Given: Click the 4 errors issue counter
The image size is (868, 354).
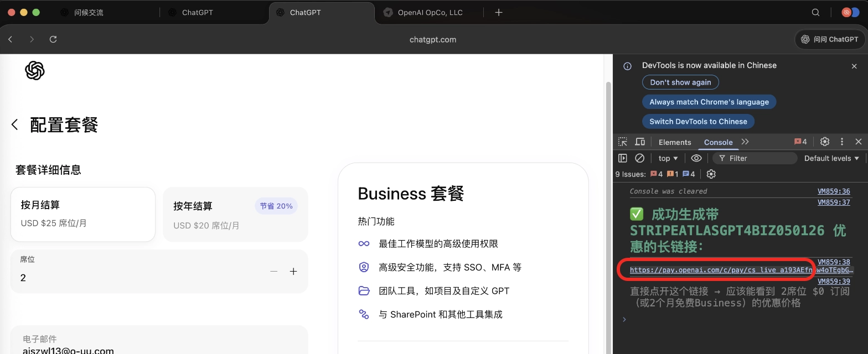Looking at the screenshot, I should point(657,174).
